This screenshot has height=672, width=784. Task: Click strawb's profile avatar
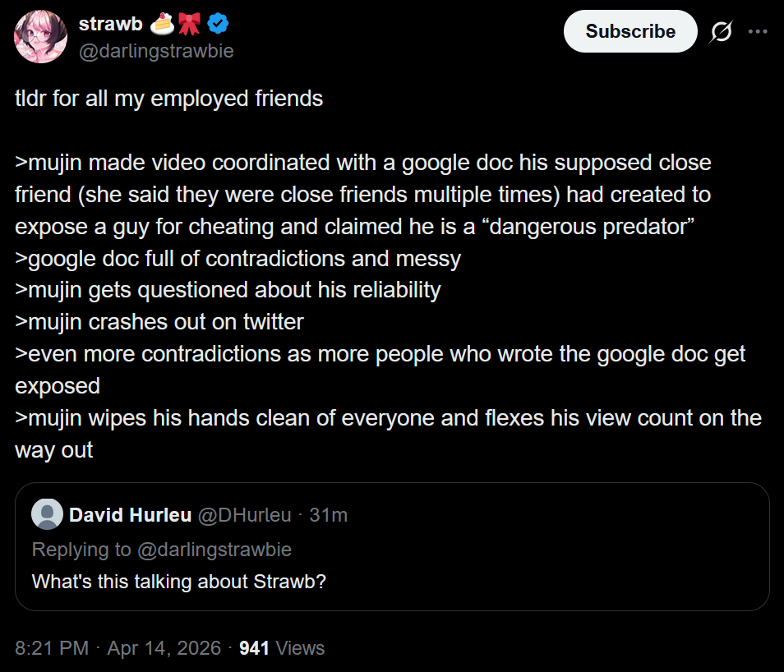click(x=41, y=37)
